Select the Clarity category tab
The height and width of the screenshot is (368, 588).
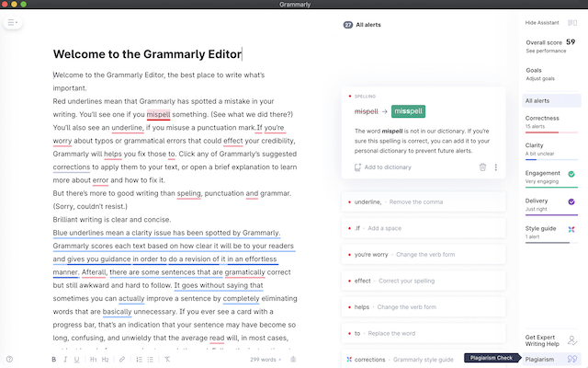coord(549,149)
